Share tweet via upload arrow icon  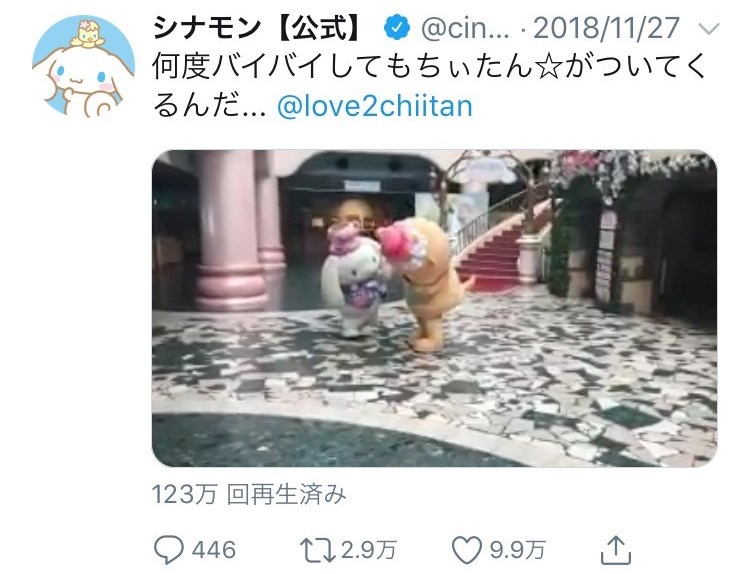tap(616, 550)
